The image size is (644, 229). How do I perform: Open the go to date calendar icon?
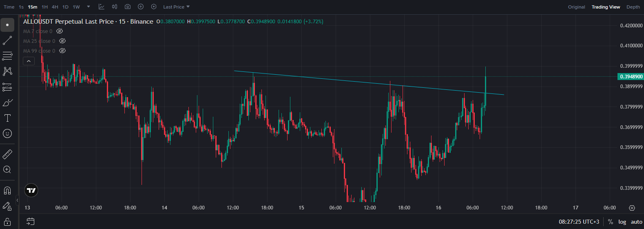click(31, 221)
